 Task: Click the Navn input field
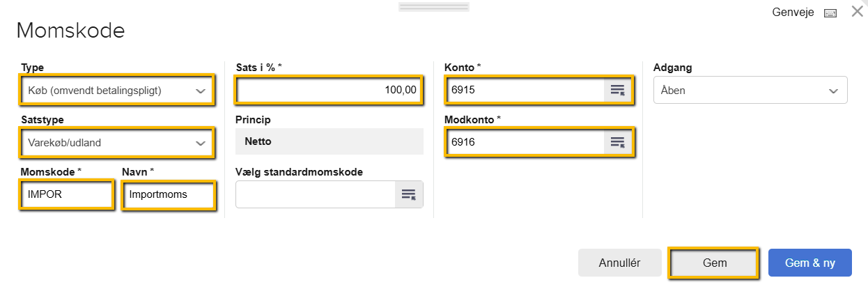click(168, 194)
